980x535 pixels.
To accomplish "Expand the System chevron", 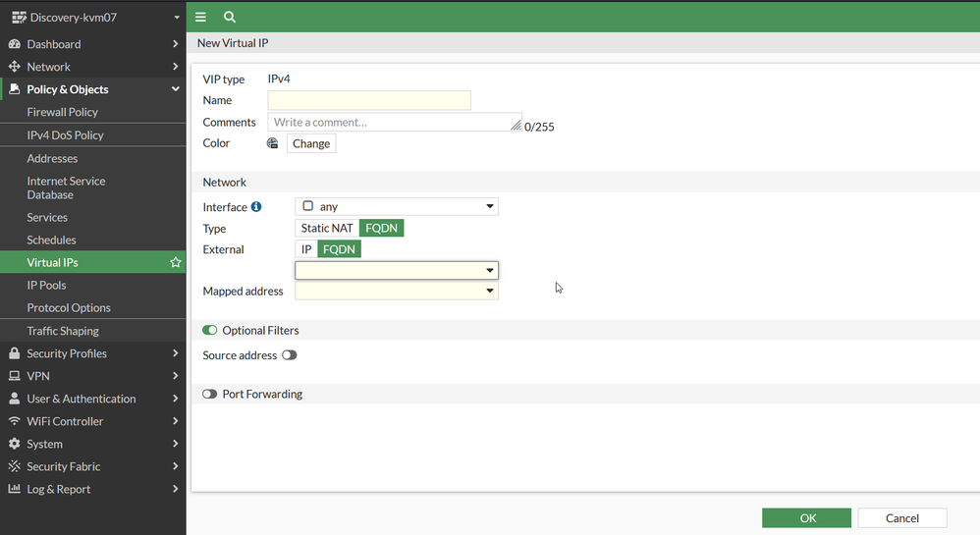I will 175,443.
